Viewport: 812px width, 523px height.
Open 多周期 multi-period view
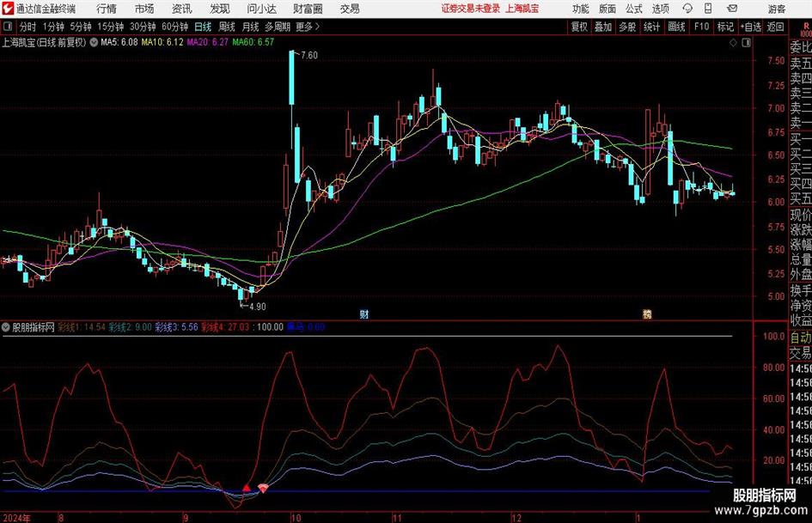click(278, 27)
